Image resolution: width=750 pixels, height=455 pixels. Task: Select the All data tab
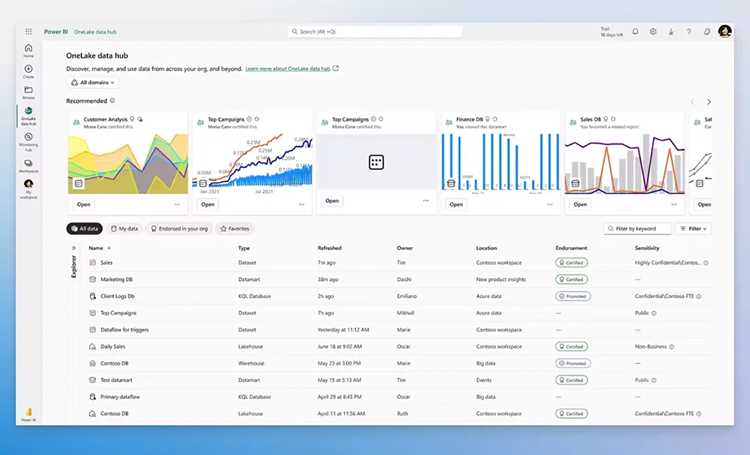pyautogui.click(x=84, y=229)
